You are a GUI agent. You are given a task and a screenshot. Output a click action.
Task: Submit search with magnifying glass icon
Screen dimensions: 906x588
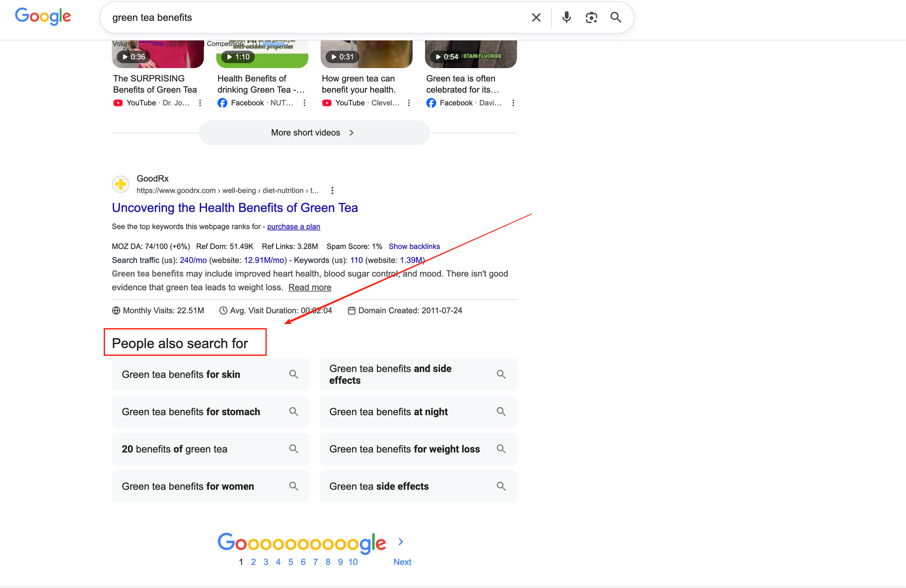click(615, 18)
